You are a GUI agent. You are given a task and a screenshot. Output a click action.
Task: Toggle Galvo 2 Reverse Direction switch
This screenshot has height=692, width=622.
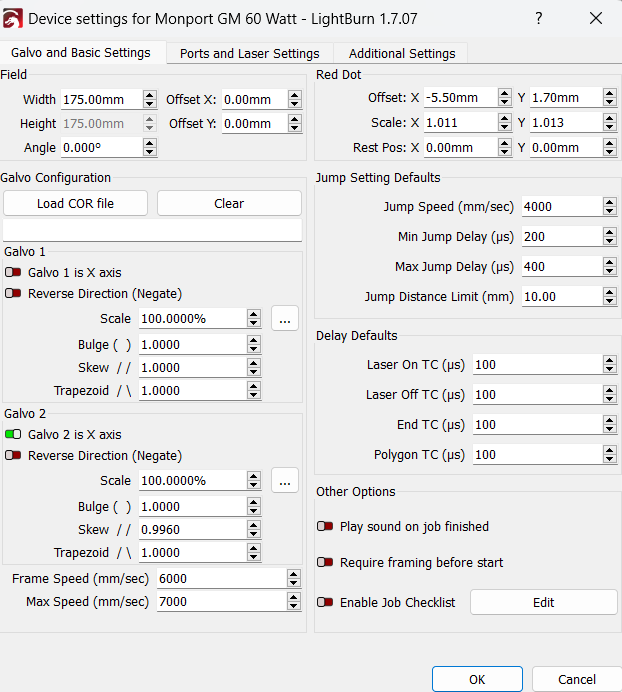coord(13,455)
